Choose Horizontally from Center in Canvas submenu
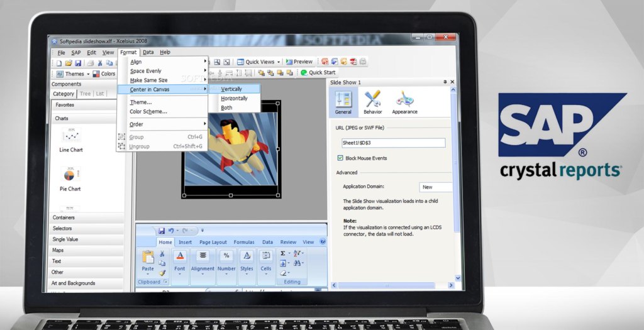 (x=234, y=99)
